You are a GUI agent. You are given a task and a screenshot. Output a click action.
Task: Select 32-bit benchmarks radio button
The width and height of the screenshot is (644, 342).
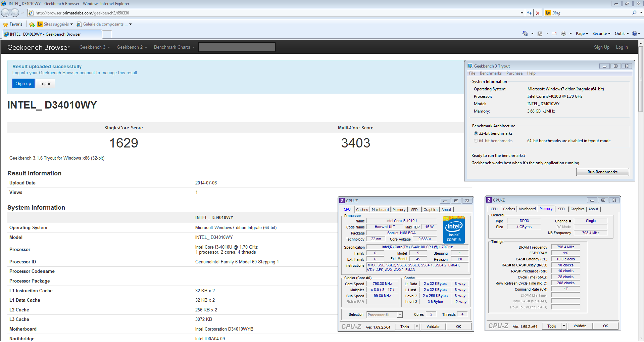(476, 133)
